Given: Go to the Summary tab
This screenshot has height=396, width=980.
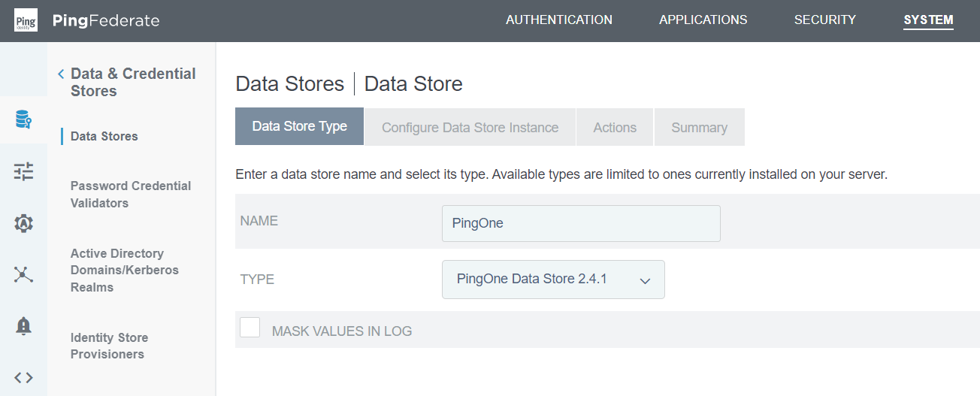Looking at the screenshot, I should [699, 127].
